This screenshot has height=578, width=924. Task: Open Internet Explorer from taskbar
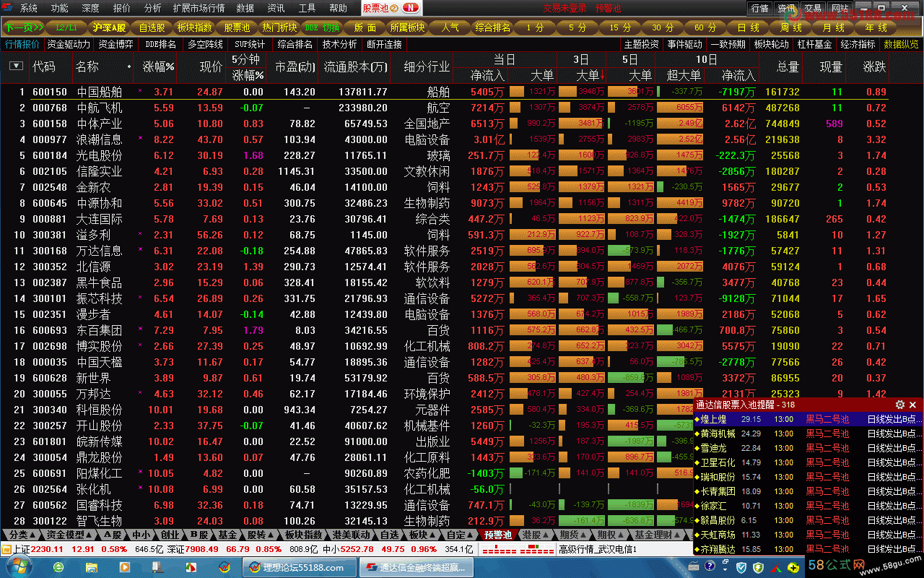pos(58,567)
